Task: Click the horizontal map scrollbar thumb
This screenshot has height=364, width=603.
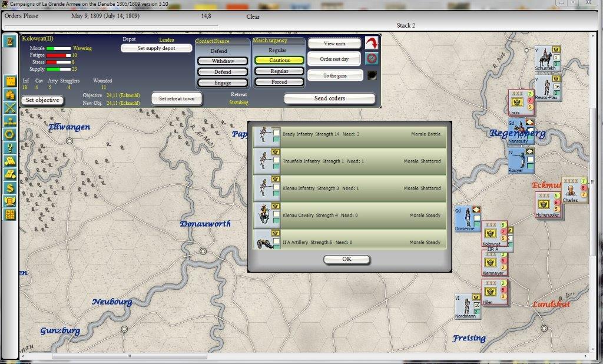Action: pyautogui.click(x=130, y=356)
